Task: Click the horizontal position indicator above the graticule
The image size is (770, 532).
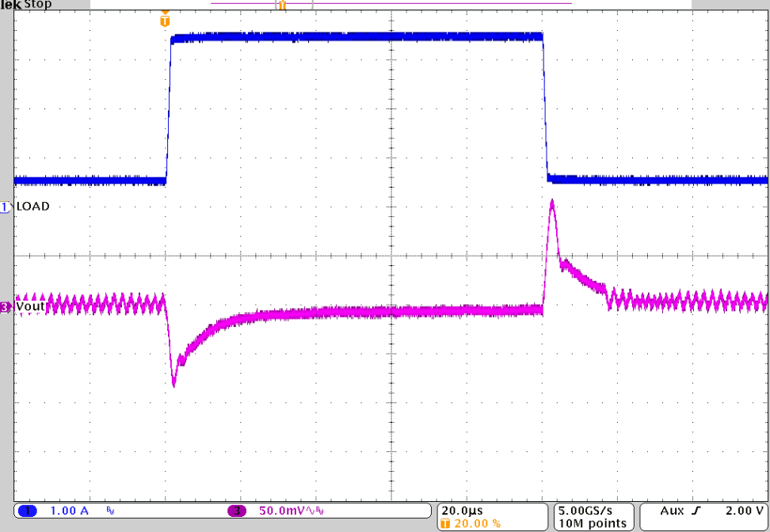Action: pos(282,6)
